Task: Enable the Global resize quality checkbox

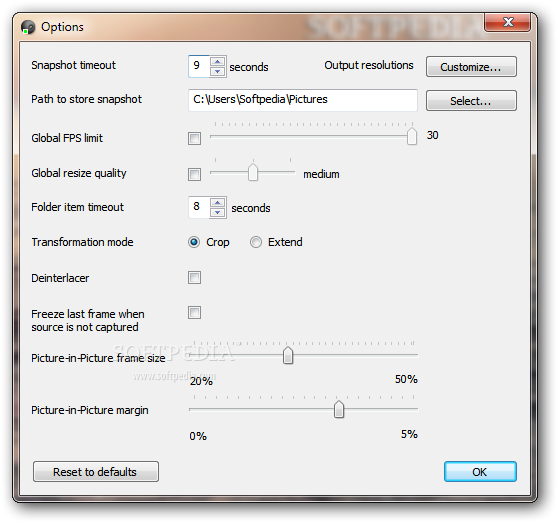Action: pos(194,174)
